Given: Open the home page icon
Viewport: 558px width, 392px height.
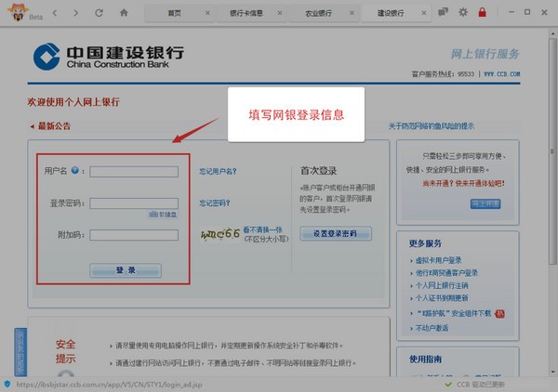Looking at the screenshot, I should coord(124,13).
